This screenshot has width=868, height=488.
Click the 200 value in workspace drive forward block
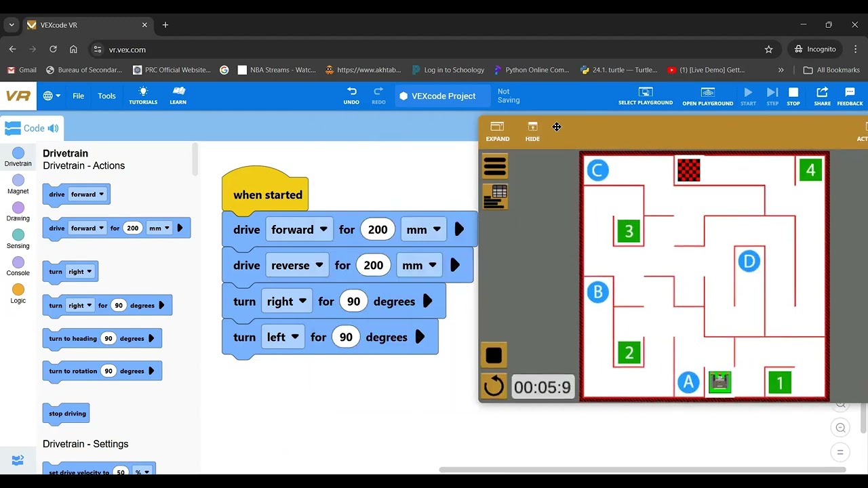pyautogui.click(x=378, y=230)
